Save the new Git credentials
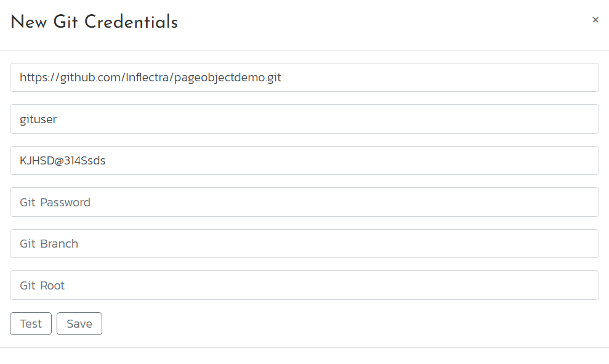 pos(79,324)
